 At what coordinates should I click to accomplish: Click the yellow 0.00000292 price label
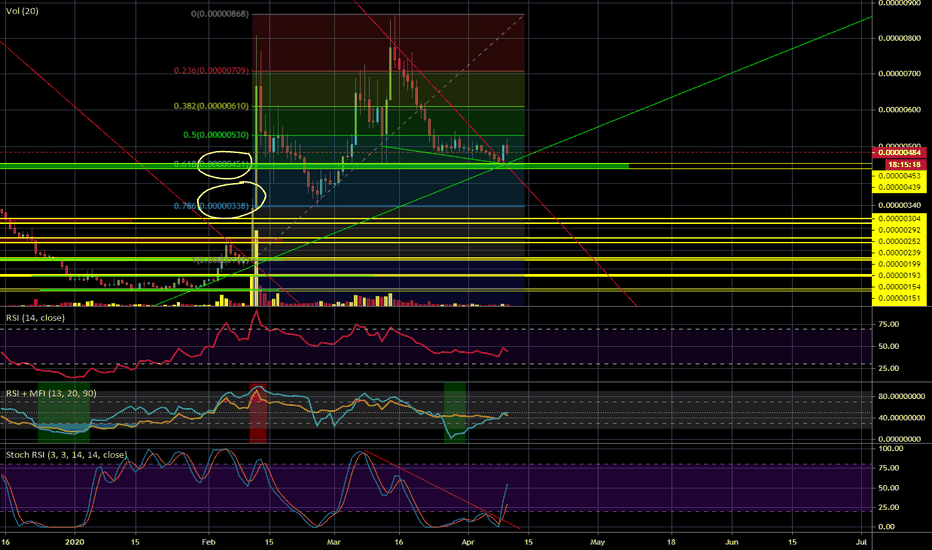899,230
